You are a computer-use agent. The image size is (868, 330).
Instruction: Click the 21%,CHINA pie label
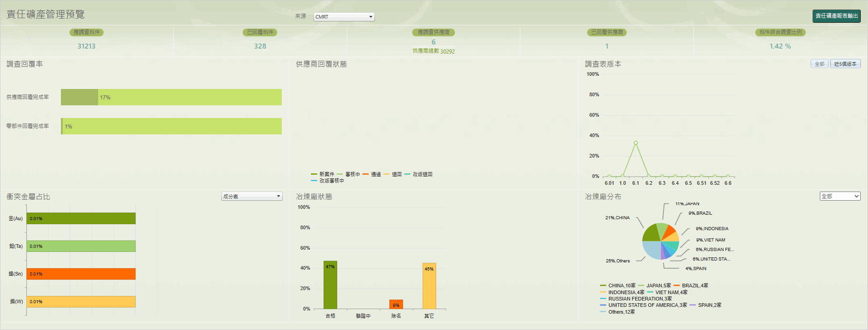point(617,218)
